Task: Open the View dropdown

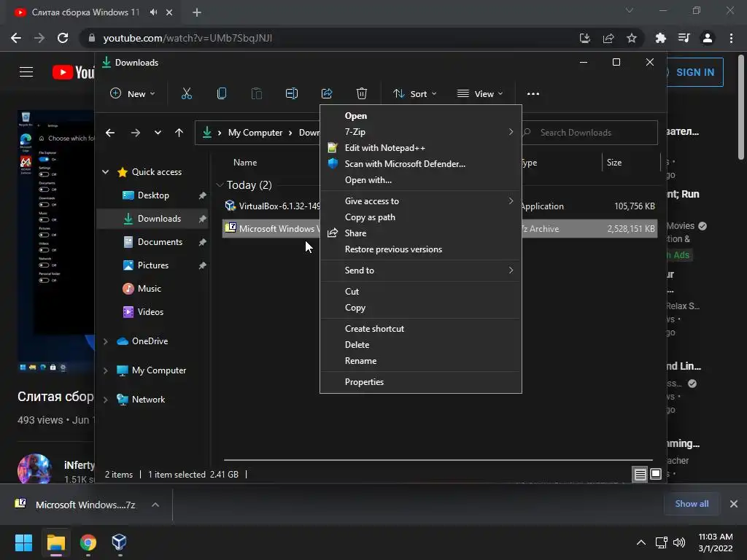Action: pyautogui.click(x=480, y=94)
